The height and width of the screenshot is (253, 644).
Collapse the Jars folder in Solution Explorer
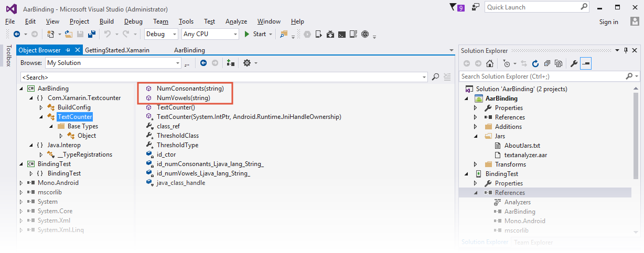tap(476, 136)
